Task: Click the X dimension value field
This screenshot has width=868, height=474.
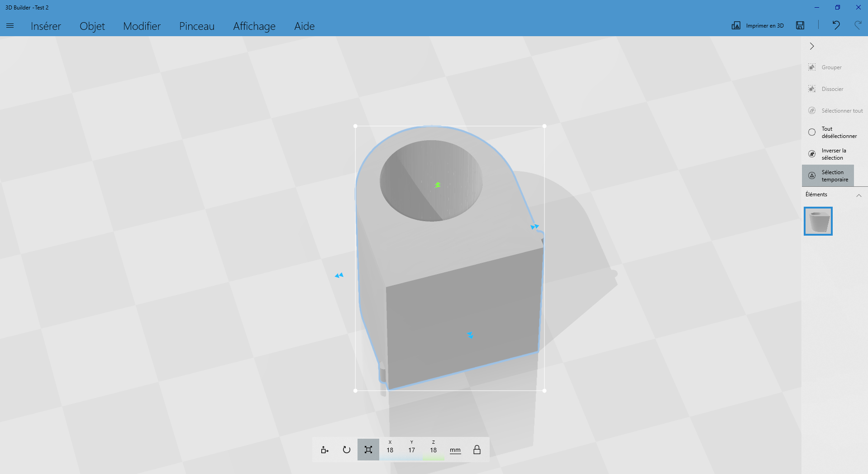Action: [x=390, y=450]
